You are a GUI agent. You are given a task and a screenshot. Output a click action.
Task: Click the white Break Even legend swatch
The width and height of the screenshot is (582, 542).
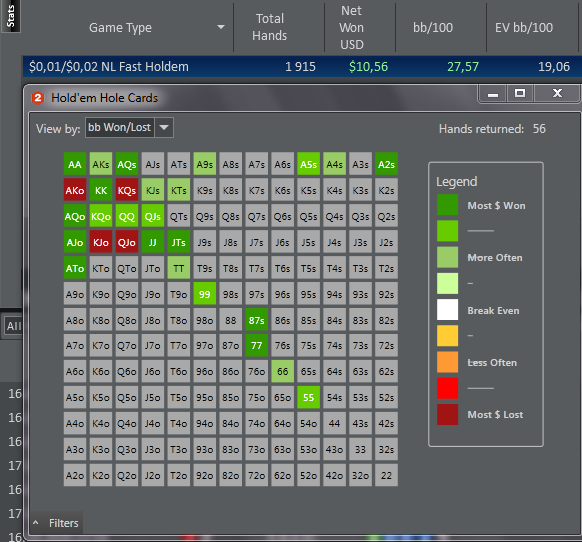point(447,310)
